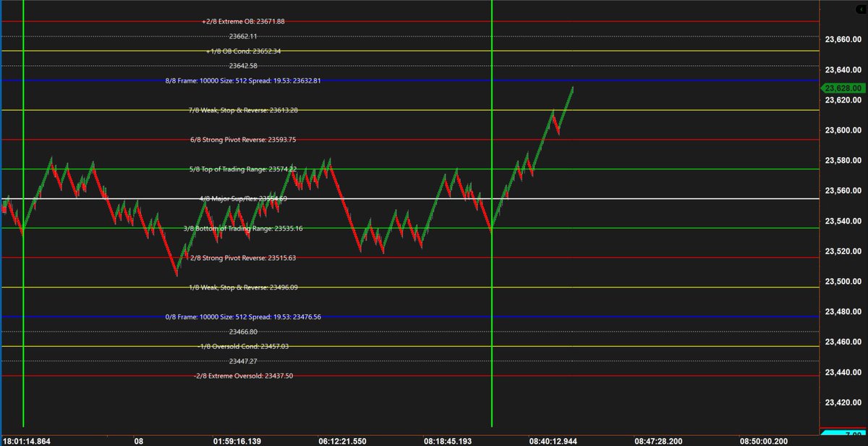Viewport: 868px width, 446px height.
Task: Select the 23466.80 dotted level label
Action: 243,332
